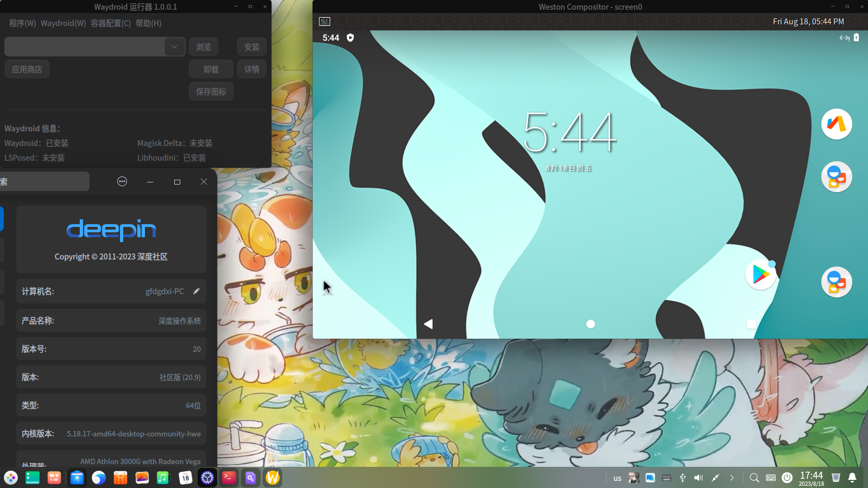This screenshot has height=488, width=868.
Task: Open the chat-bubbles app below Play Store
Action: [x=837, y=282]
